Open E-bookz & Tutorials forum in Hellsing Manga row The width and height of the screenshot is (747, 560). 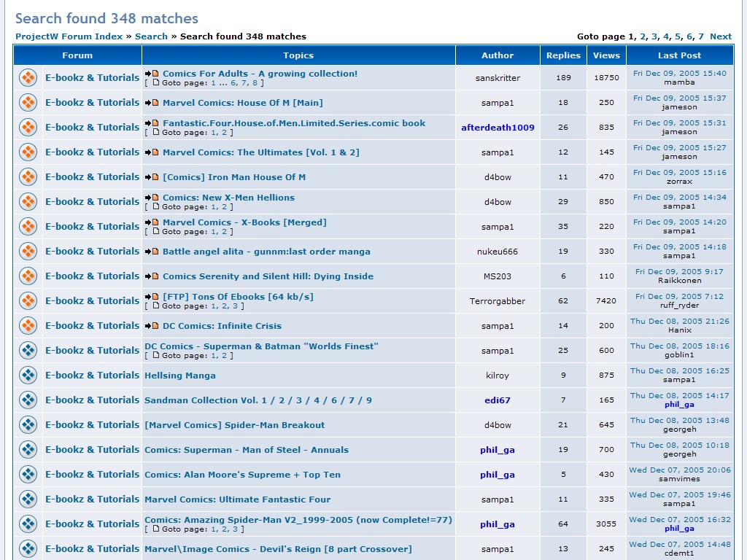(92, 376)
